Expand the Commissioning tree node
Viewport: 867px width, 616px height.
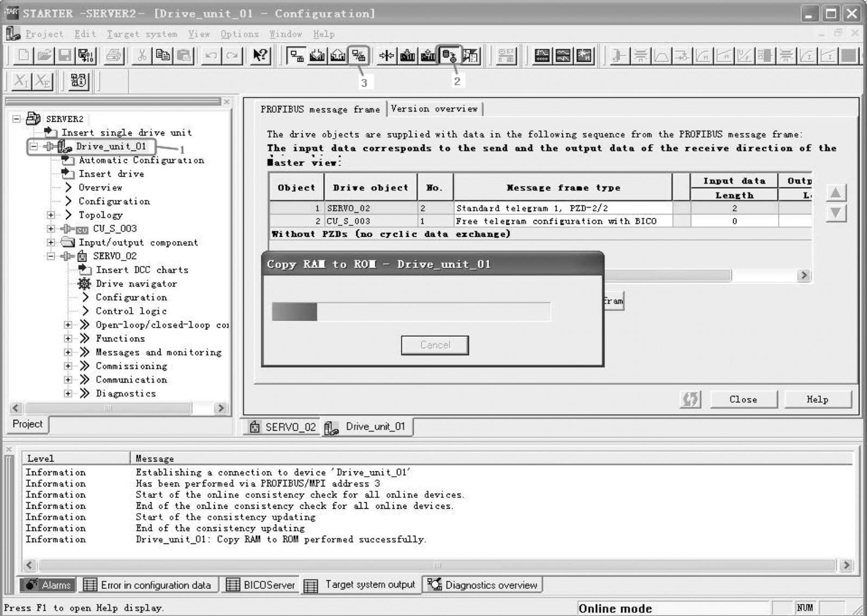tap(68, 366)
